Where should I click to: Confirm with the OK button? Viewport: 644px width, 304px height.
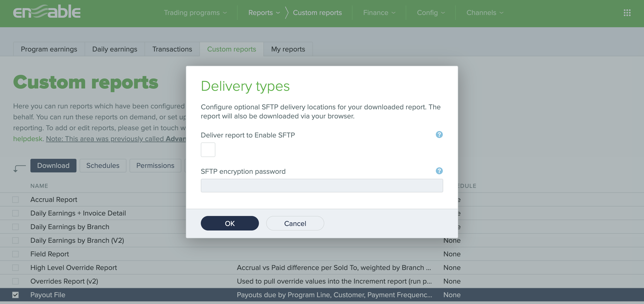pyautogui.click(x=230, y=223)
